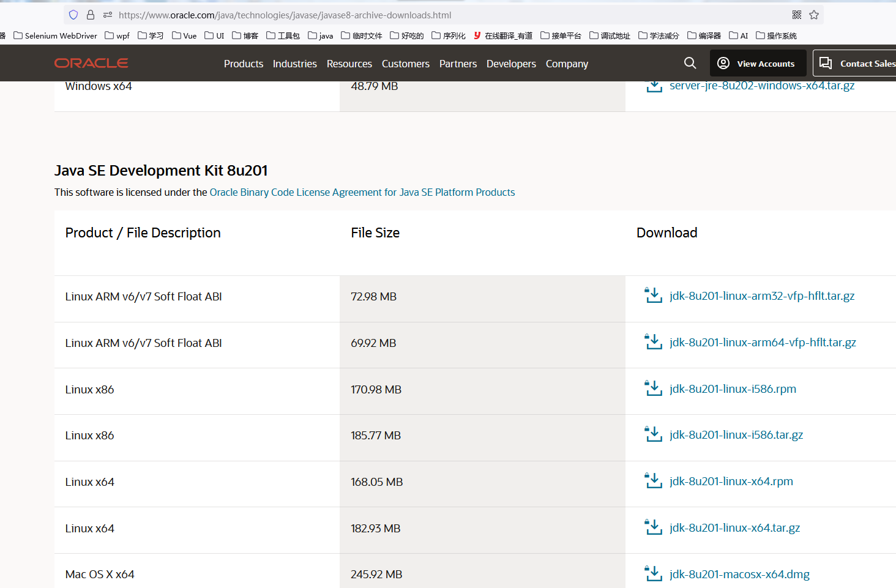Open the QR code generator icon
The image size is (896, 588).
pyautogui.click(x=797, y=15)
